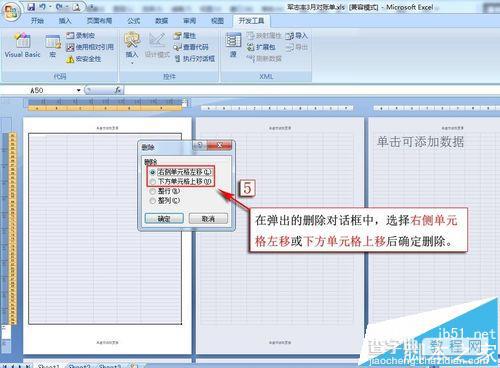
Task: Open print preview from the quick access toolbar
Action: tap(76, 7)
